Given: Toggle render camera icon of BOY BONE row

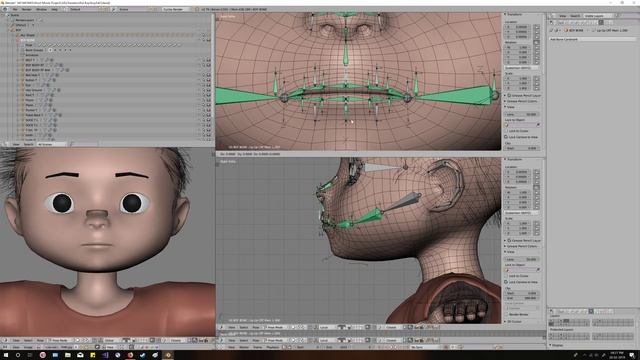Looking at the screenshot, I should click(209, 40).
